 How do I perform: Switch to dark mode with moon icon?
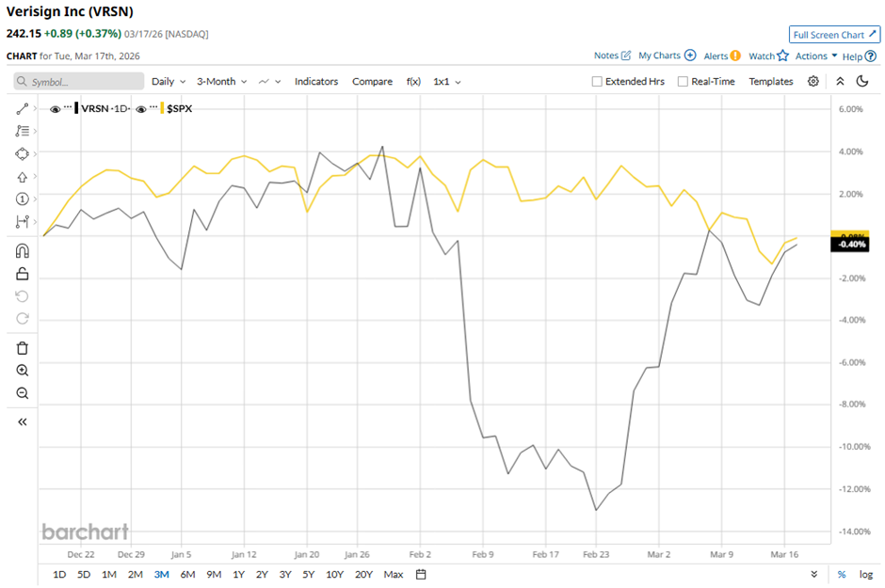click(x=861, y=82)
